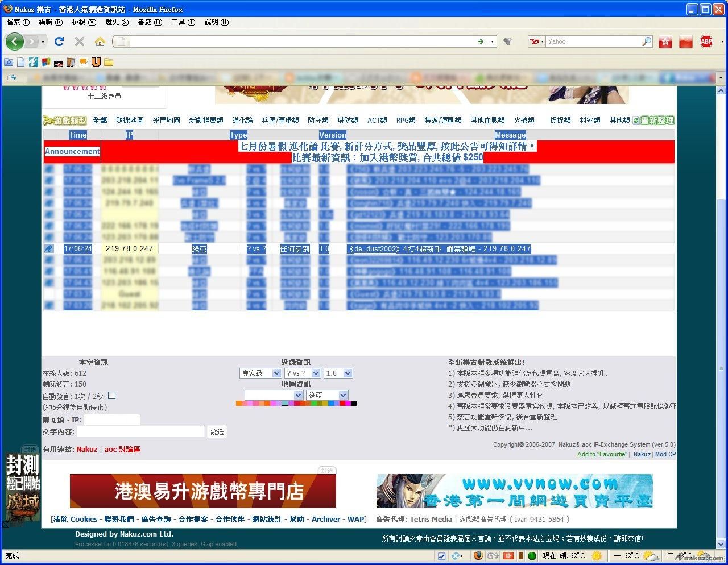Click the IP input field
728x565 pixels.
coord(111,419)
